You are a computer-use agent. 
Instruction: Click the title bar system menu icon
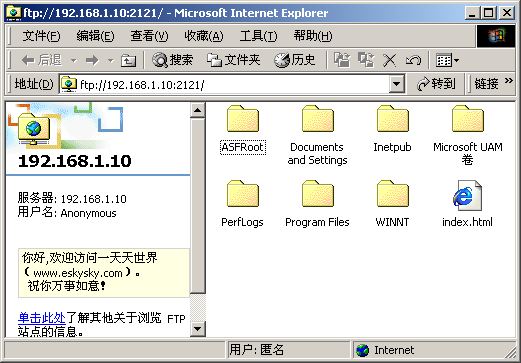tap(13, 13)
